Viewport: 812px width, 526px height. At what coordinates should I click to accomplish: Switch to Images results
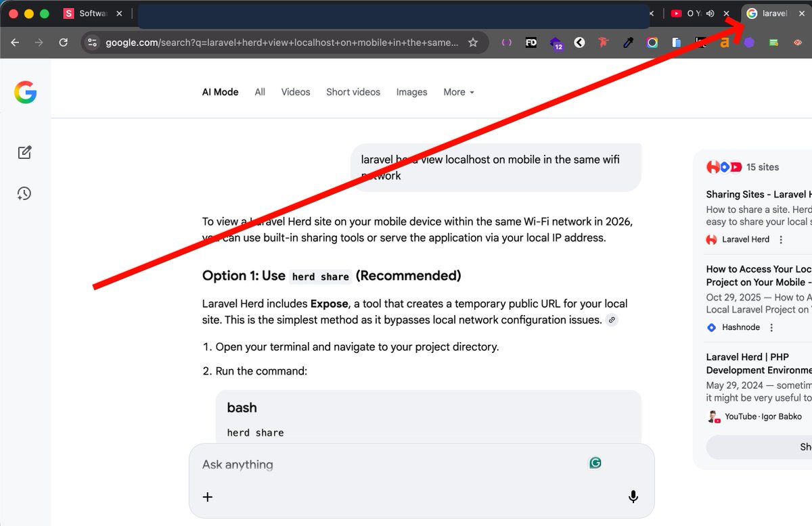412,92
